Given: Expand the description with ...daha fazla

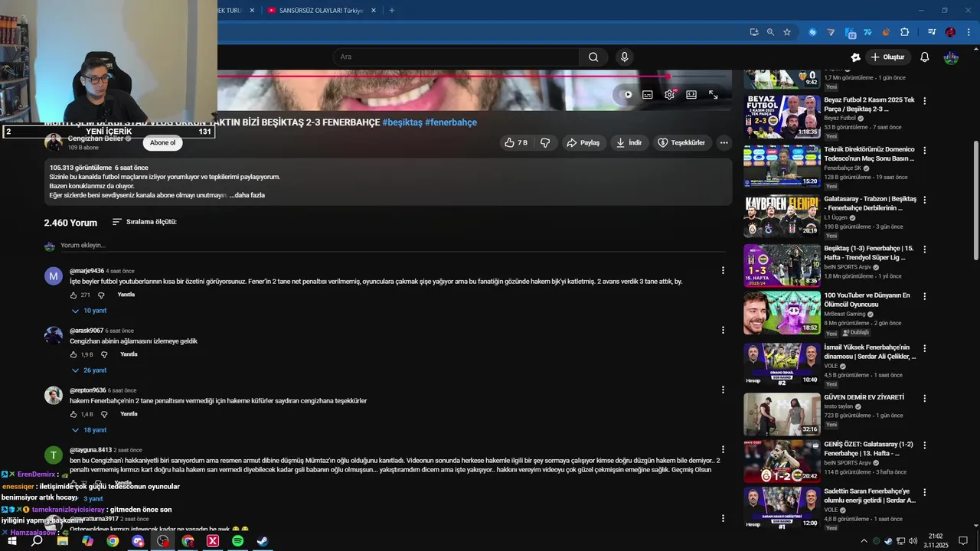Looking at the screenshot, I should pyautogui.click(x=247, y=195).
